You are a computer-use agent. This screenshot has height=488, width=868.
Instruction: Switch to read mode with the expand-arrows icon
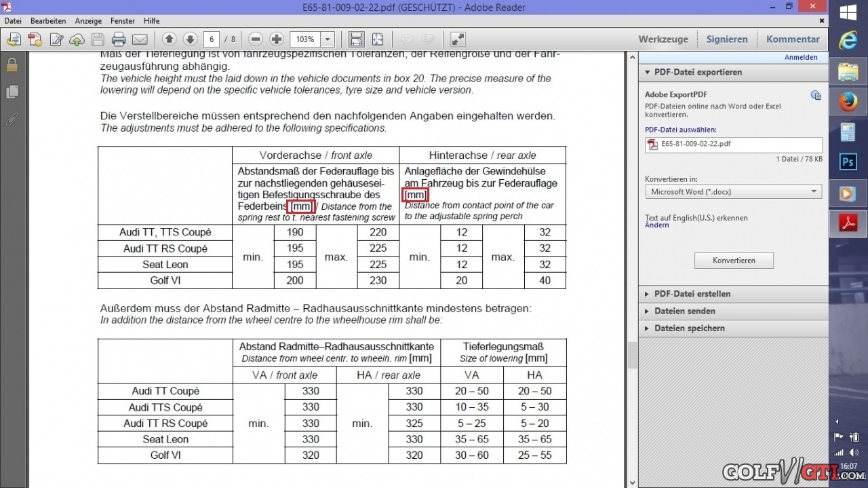coord(458,39)
